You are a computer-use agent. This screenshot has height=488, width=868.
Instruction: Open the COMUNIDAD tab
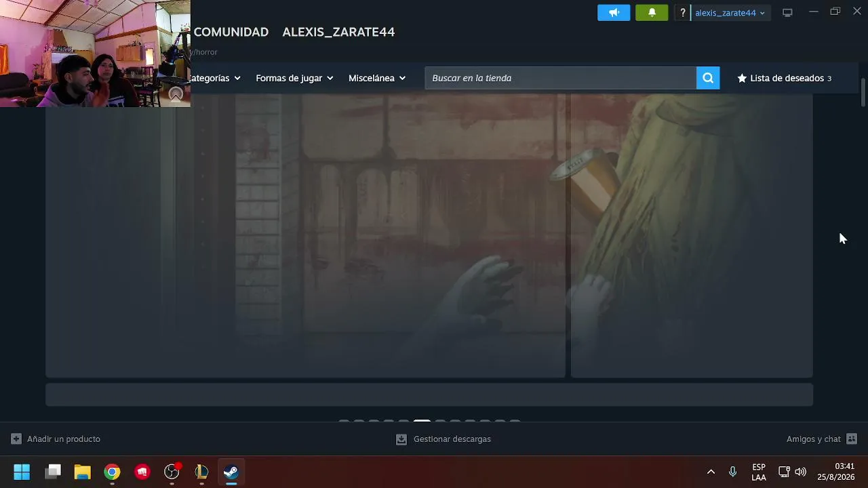click(231, 32)
